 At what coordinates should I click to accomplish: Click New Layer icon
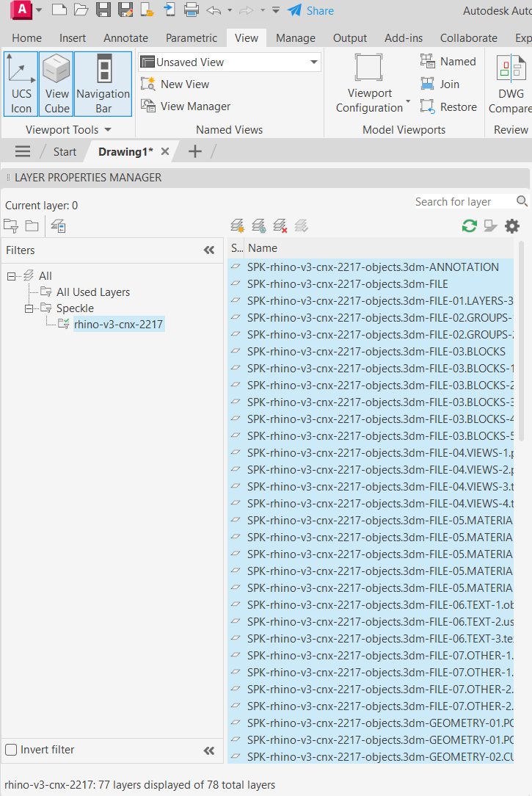[237, 226]
